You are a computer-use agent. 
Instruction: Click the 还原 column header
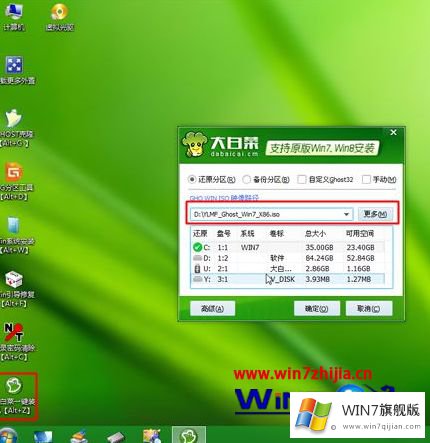[200, 233]
